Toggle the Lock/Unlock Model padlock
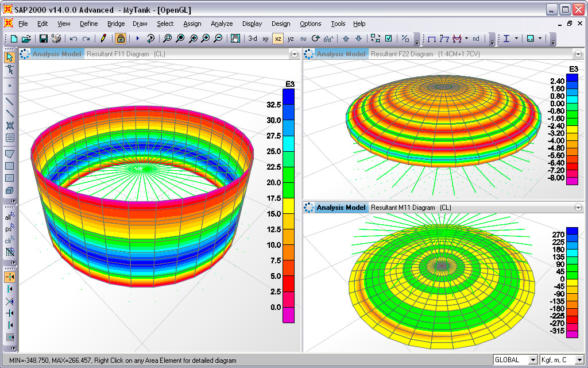This screenshot has height=368, width=588. [x=121, y=39]
